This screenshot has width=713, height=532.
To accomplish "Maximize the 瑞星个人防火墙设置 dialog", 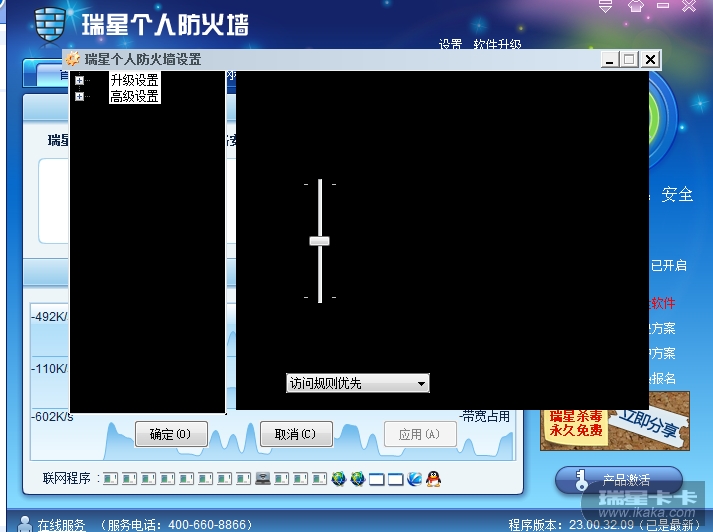I will point(629,60).
